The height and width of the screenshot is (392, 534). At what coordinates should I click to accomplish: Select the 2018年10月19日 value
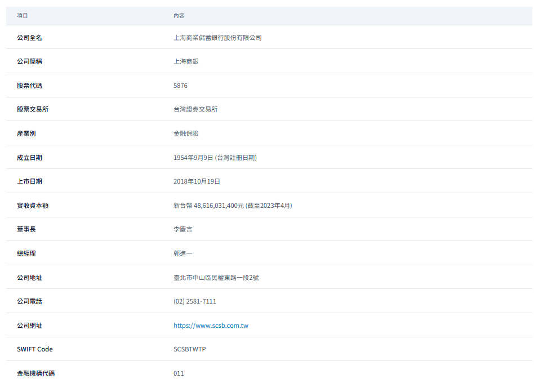[197, 181]
